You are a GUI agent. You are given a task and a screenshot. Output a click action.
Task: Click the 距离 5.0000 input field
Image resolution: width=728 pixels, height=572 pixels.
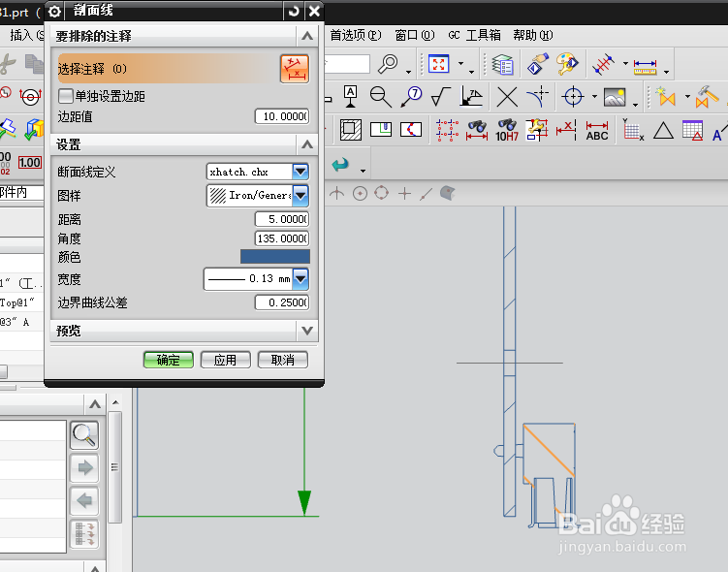(282, 219)
